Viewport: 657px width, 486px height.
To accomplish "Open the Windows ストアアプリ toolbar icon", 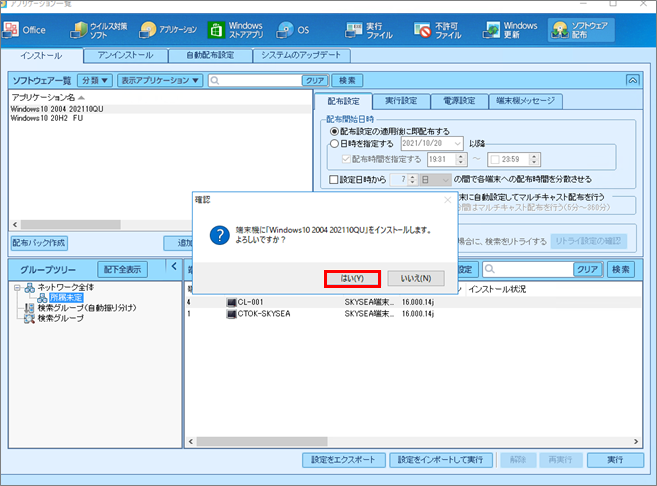I will 235,30.
